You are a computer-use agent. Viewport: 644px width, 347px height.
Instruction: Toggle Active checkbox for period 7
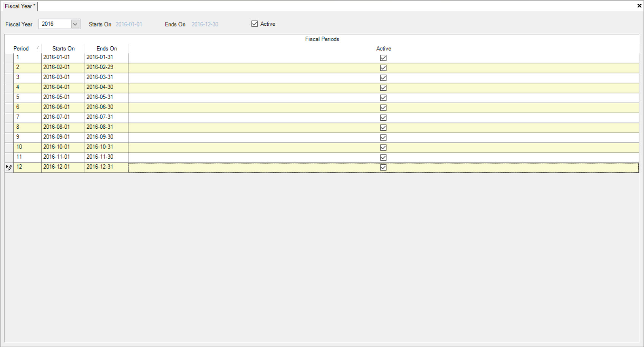pos(383,118)
